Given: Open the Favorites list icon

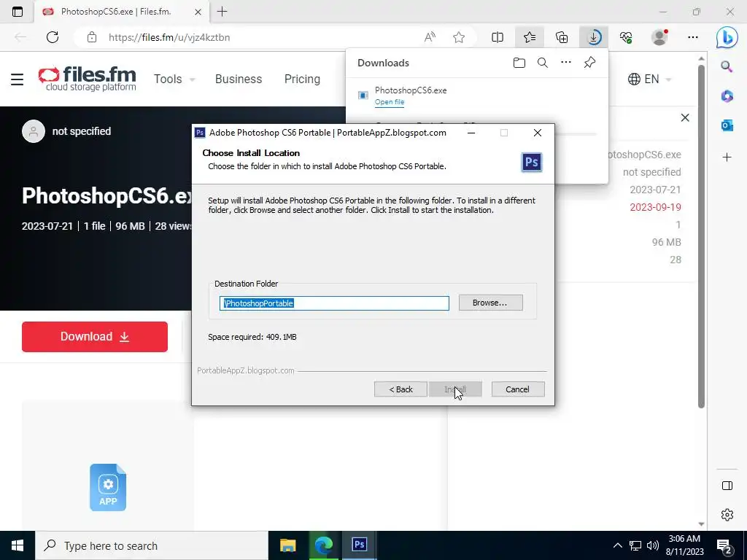Looking at the screenshot, I should pyautogui.click(x=530, y=37).
